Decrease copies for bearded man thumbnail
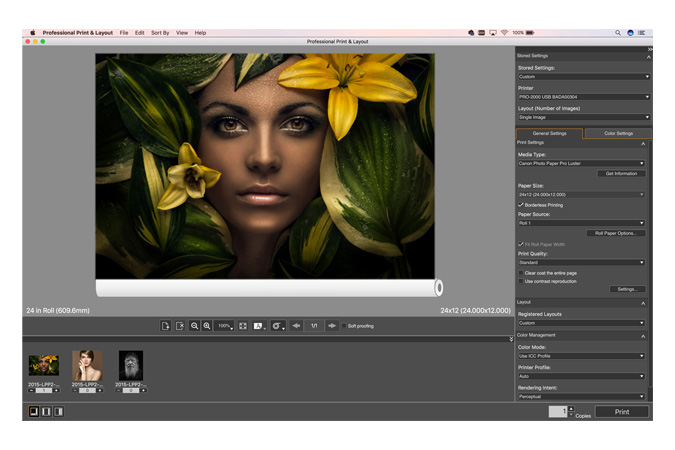This screenshot has width=675, height=450. coord(118,391)
